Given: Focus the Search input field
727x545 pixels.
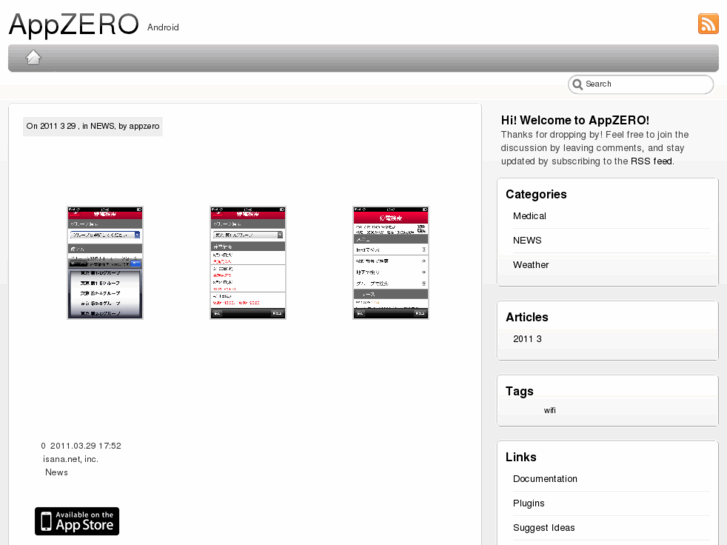Looking at the screenshot, I should click(641, 84).
